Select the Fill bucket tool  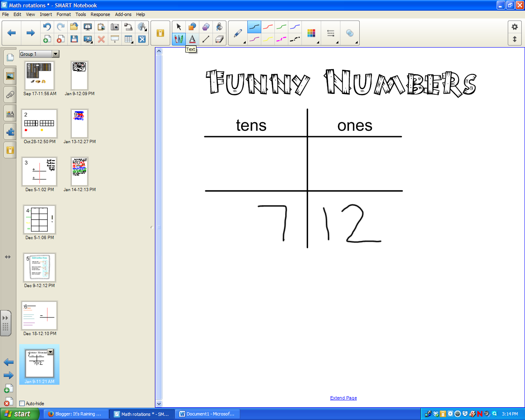tap(219, 27)
